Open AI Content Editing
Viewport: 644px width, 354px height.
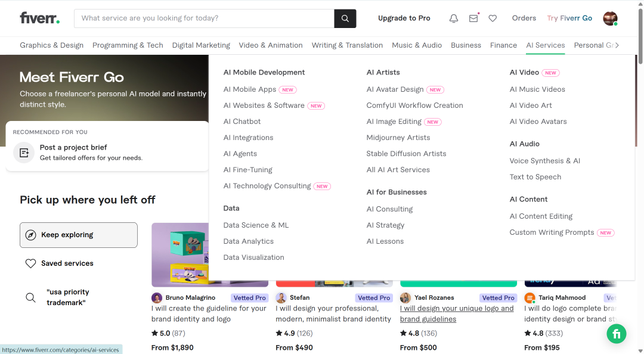pos(541,216)
